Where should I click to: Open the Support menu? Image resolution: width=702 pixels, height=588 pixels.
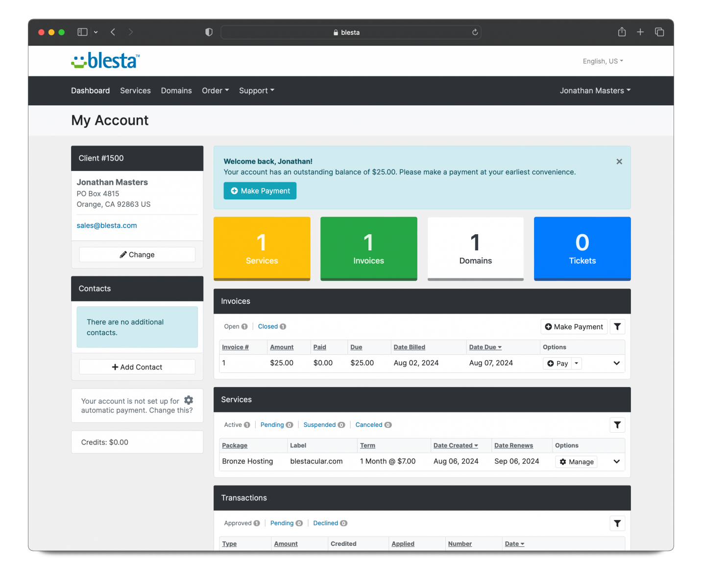pos(256,91)
